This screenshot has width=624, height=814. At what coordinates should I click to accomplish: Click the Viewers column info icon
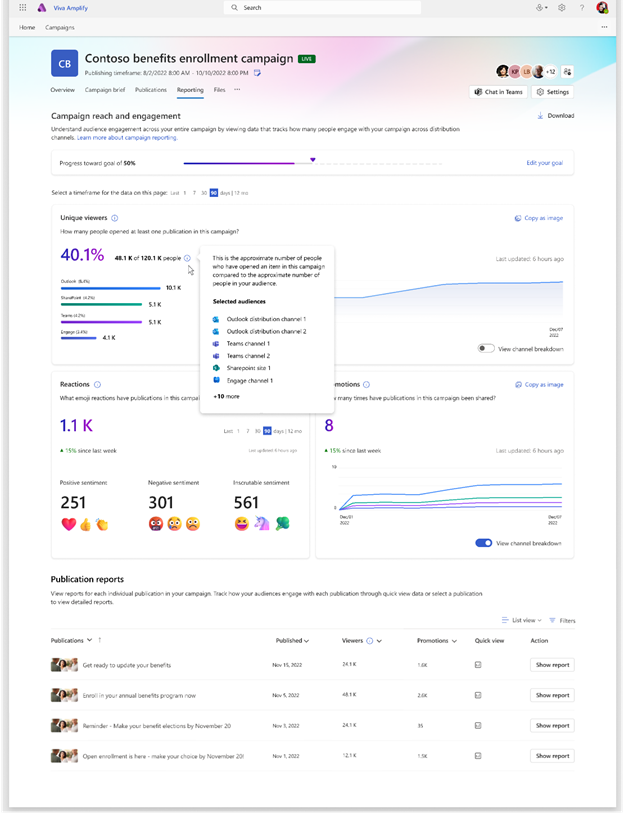pyautogui.click(x=370, y=641)
